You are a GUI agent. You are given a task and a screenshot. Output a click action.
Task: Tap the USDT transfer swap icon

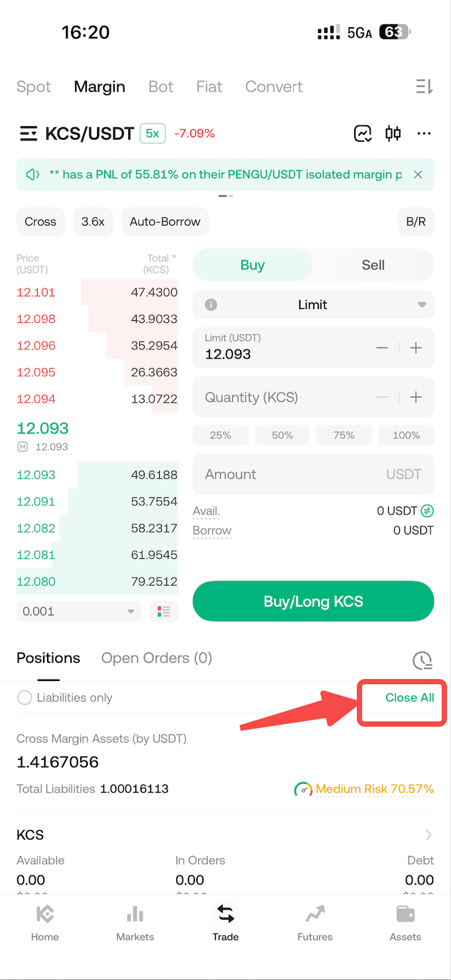428,511
